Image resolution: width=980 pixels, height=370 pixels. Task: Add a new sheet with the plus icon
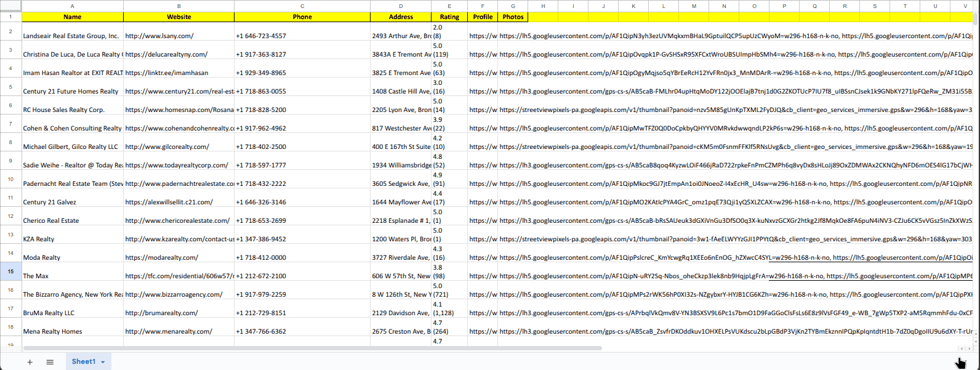tap(30, 362)
